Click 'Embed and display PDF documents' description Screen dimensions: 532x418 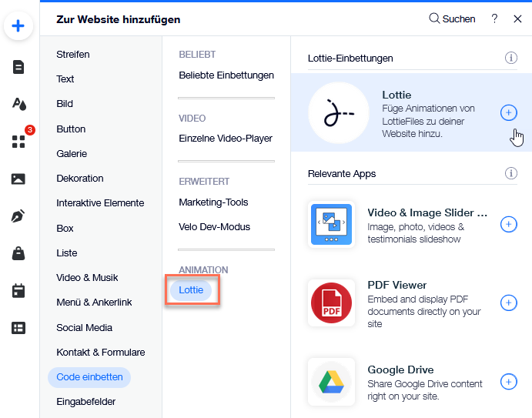[424, 312]
